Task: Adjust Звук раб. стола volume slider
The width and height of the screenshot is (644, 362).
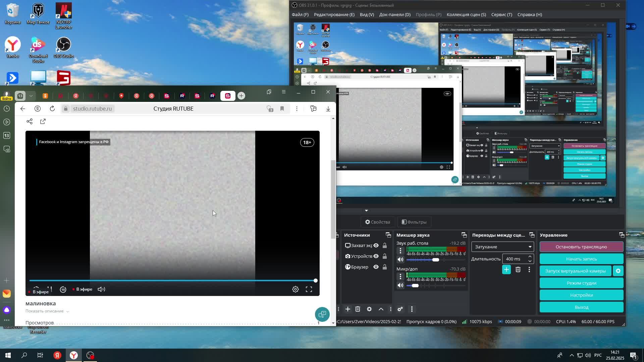Action: (x=435, y=260)
